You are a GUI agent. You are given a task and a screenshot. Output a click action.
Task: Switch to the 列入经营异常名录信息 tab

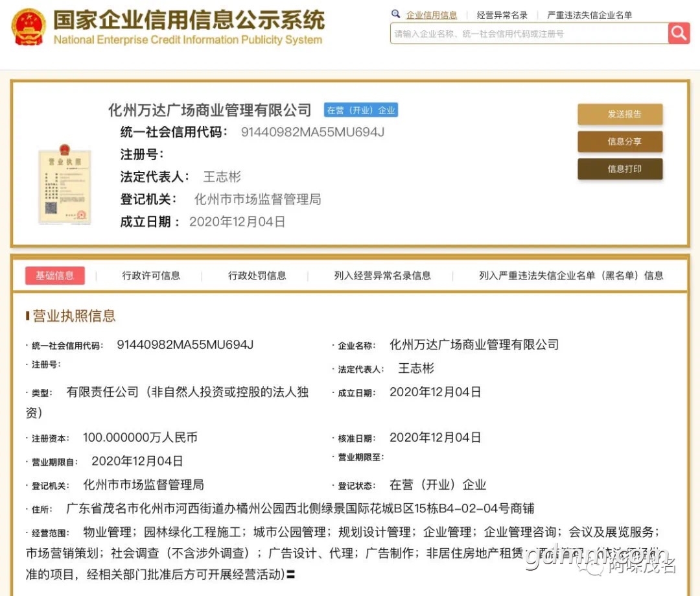click(x=382, y=276)
